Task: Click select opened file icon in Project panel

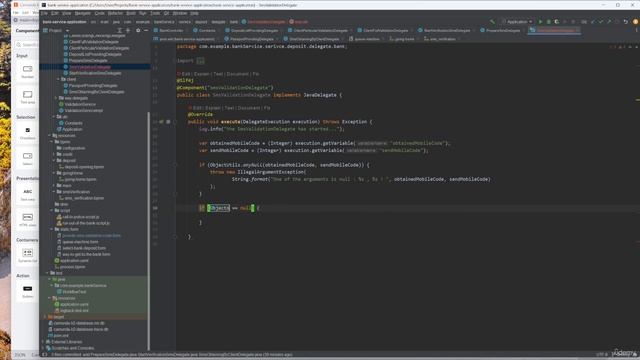Action: [128, 31]
